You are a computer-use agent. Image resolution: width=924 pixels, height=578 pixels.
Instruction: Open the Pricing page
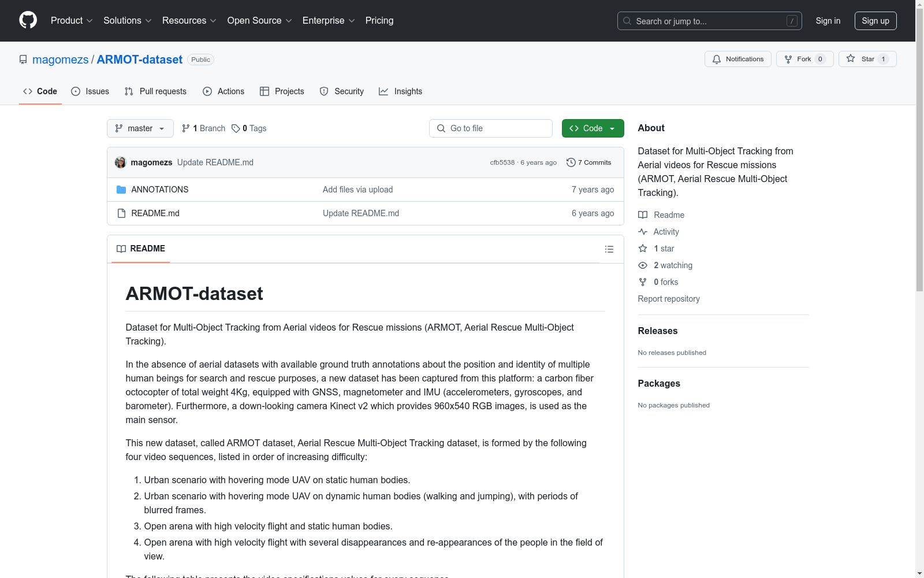[379, 21]
